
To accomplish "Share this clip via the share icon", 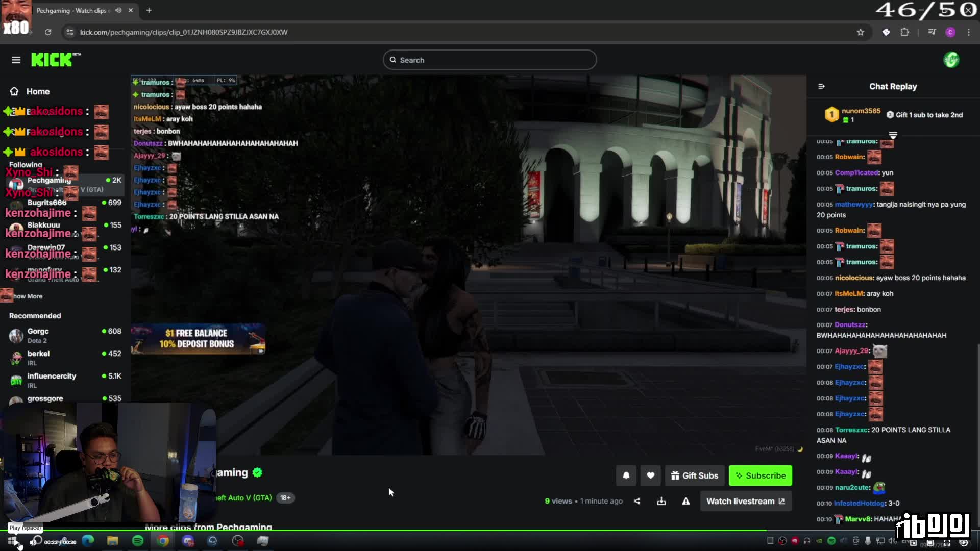I will coord(637,502).
